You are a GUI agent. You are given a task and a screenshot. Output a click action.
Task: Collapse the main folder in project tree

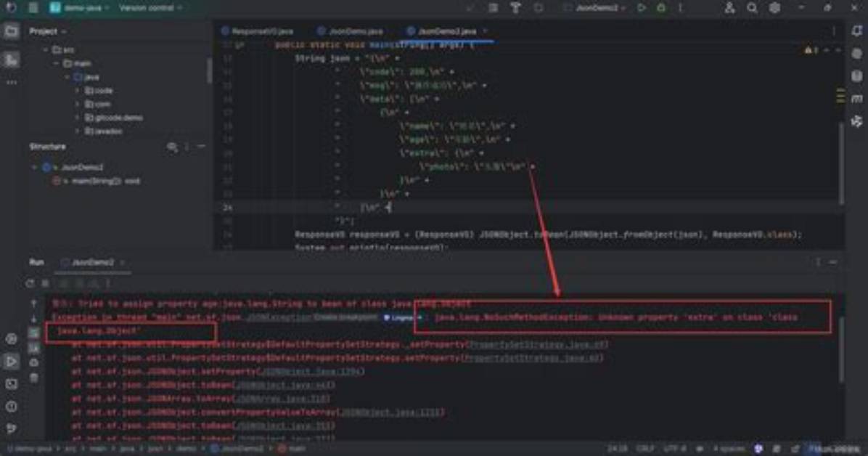57,63
